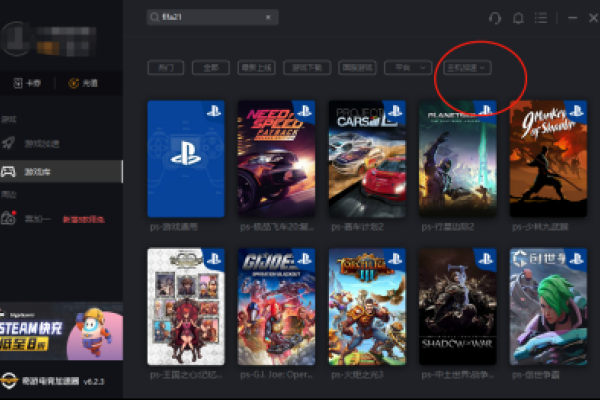The image size is (600, 400).
Task: Expand the 主机加速 console dropdown
Action: tap(467, 68)
